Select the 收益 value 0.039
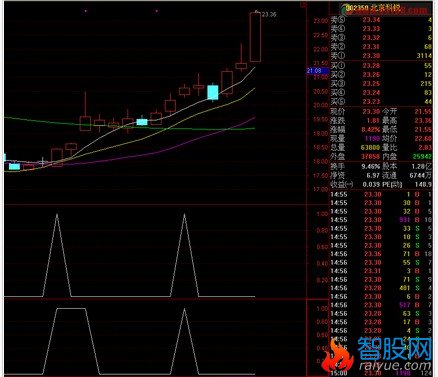The width and height of the screenshot is (438, 377). click(x=371, y=184)
